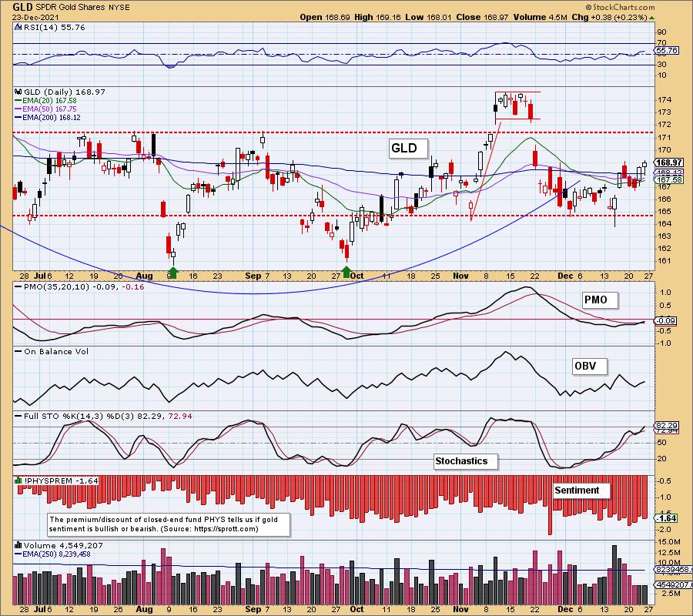Click the GLD annotation box on price chart
This screenshot has height=616, width=693.
[x=408, y=148]
